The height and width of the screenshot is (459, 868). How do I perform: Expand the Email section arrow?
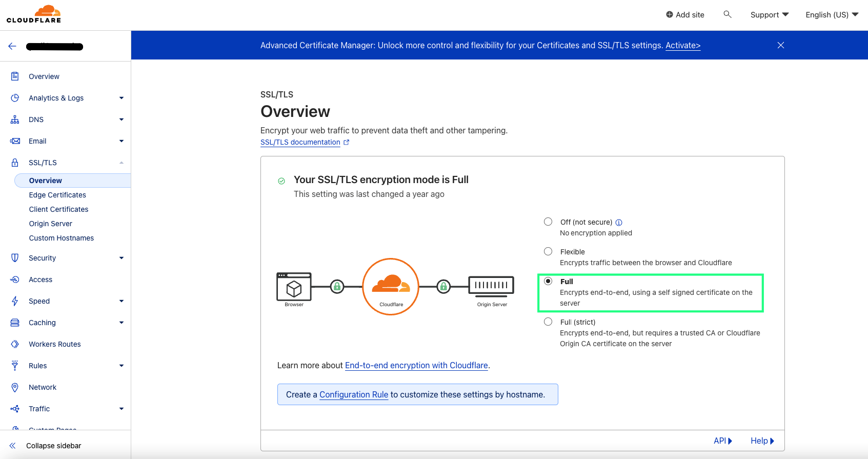point(122,141)
